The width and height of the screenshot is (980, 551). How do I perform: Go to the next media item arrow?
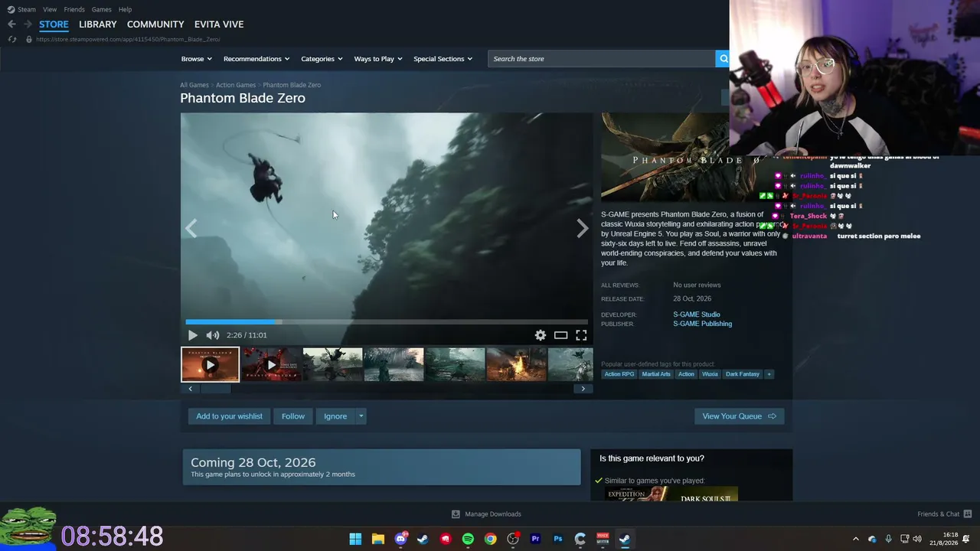[x=583, y=228]
